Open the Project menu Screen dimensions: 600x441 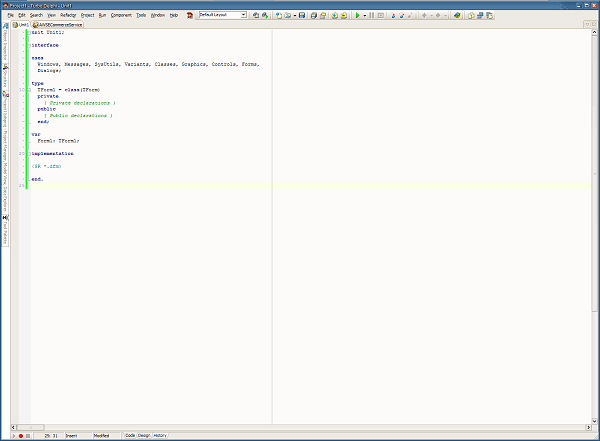pyautogui.click(x=88, y=16)
